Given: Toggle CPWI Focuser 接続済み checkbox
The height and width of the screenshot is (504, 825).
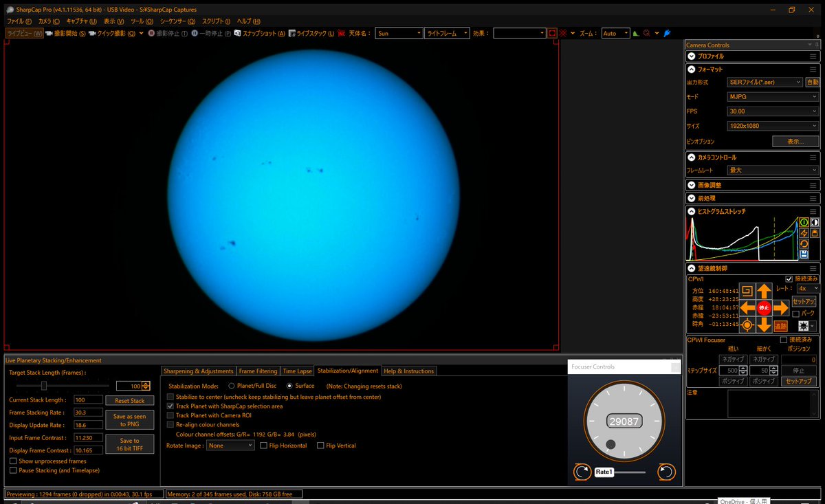Looking at the screenshot, I should point(784,340).
